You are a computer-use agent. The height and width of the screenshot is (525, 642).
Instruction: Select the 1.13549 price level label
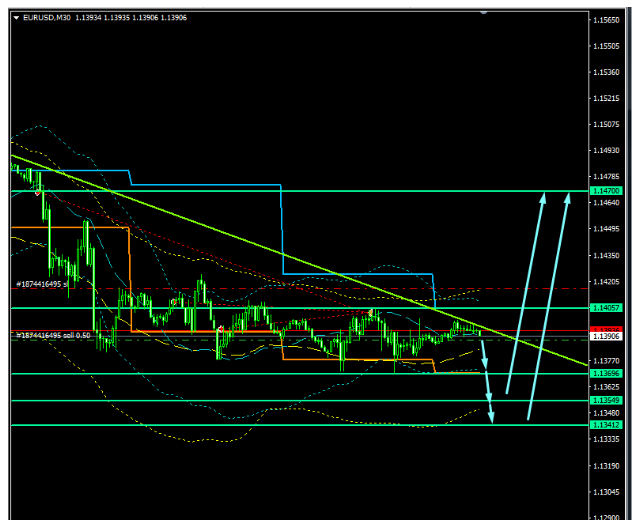coord(606,401)
